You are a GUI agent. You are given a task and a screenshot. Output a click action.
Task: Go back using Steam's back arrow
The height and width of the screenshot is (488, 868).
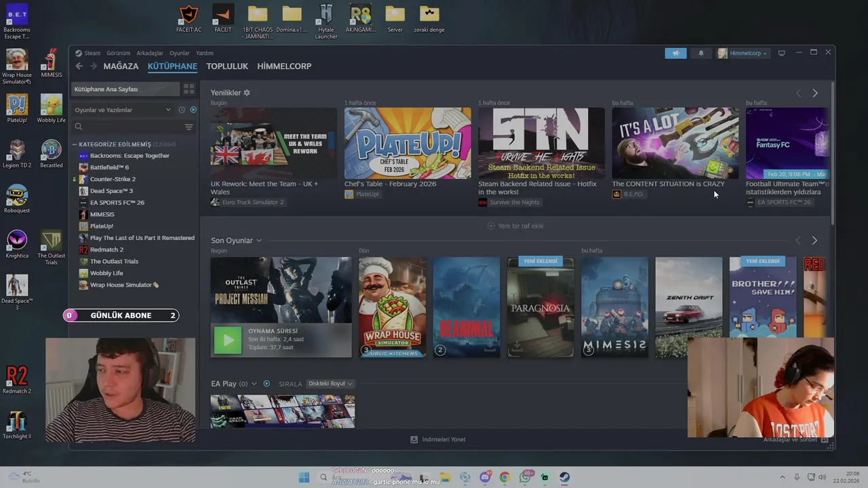pyautogui.click(x=79, y=66)
